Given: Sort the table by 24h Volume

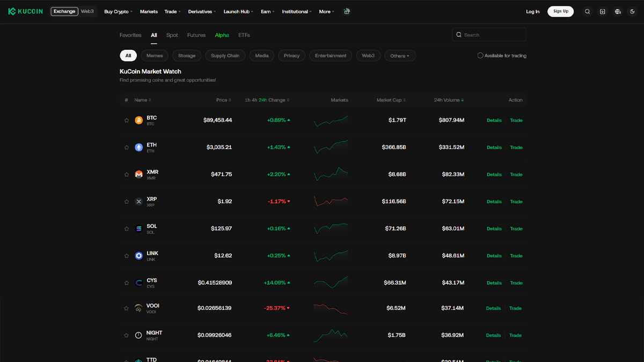Looking at the screenshot, I should 449,100.
